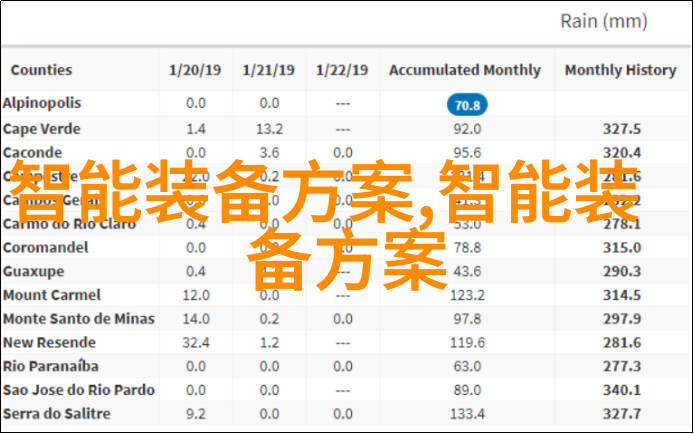
Task: Select the Cape Verde county name
Action: tap(42, 129)
